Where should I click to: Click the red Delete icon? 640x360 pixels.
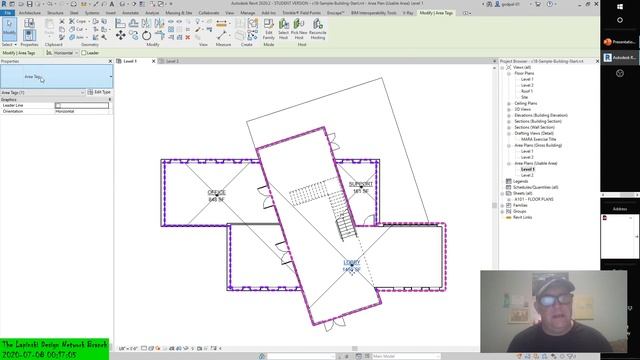pyautogui.click(x=187, y=38)
